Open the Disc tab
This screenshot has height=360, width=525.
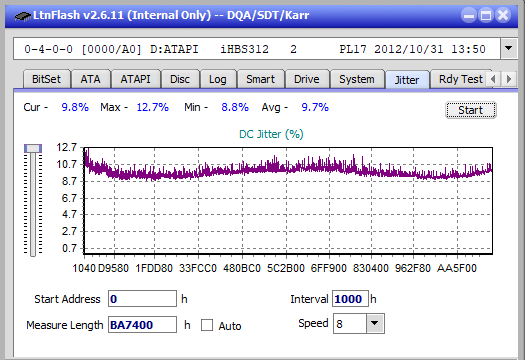tap(180, 79)
